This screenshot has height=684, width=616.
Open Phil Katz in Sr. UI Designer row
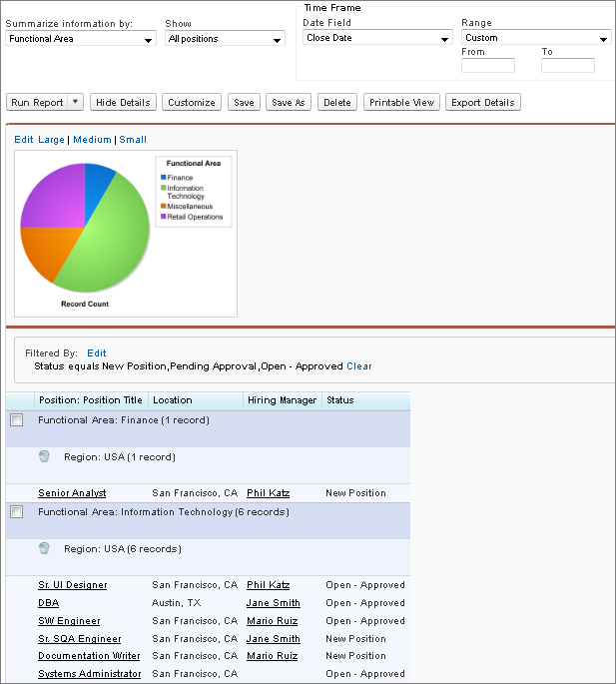point(268,585)
